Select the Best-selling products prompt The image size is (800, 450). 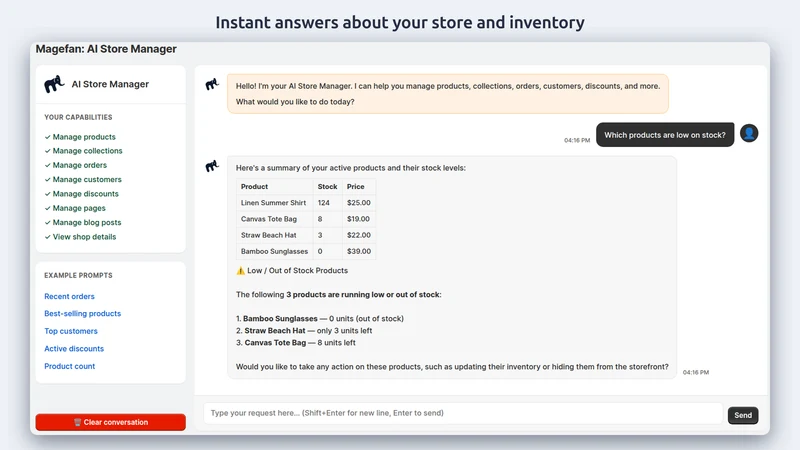[x=83, y=314]
